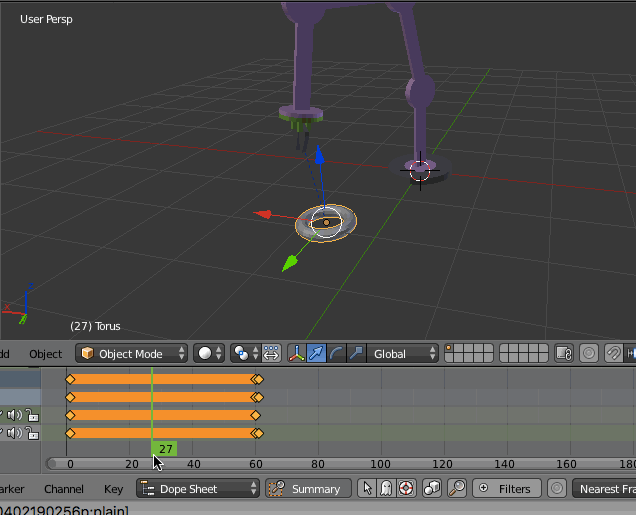Toggle the upper channel lock icon
This screenshot has height=515, width=636.
(32, 415)
